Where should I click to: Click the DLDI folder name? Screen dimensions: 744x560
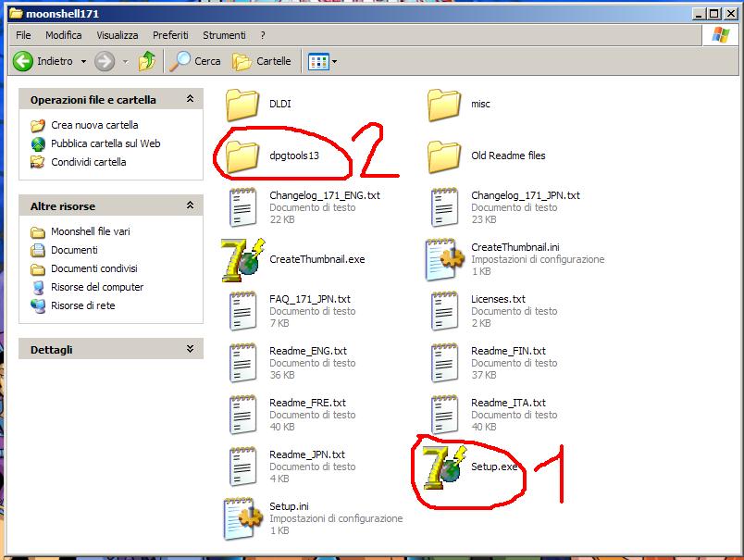(x=280, y=104)
